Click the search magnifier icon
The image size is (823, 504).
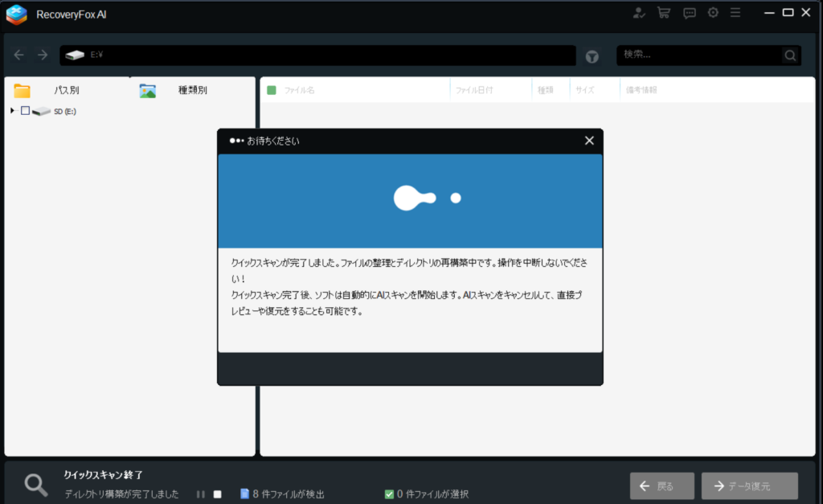791,55
